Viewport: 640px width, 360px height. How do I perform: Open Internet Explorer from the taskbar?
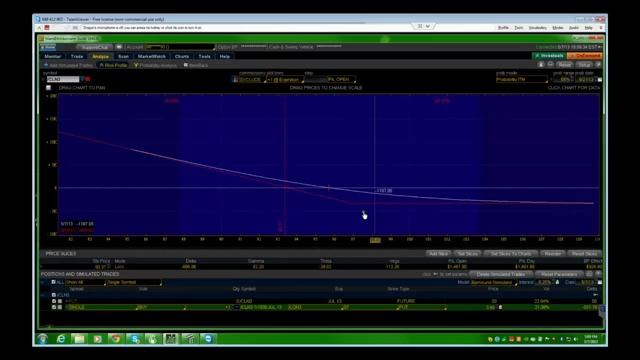[61, 339]
